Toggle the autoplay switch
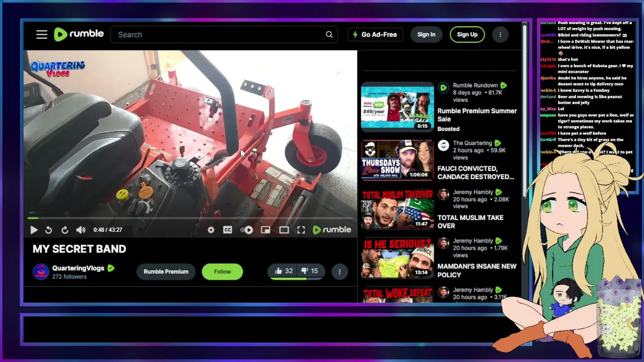Screen dimensions: 644x362 pyautogui.click(x=247, y=230)
